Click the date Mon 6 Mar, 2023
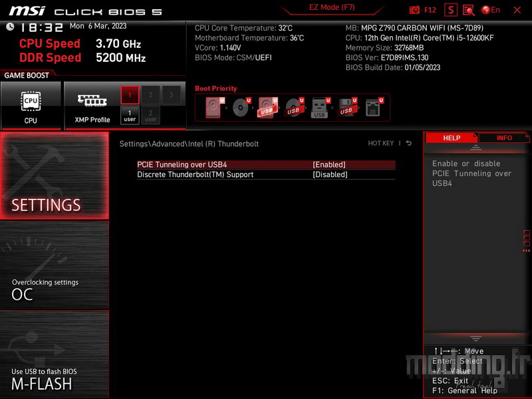This screenshot has width=532, height=399. [98, 26]
